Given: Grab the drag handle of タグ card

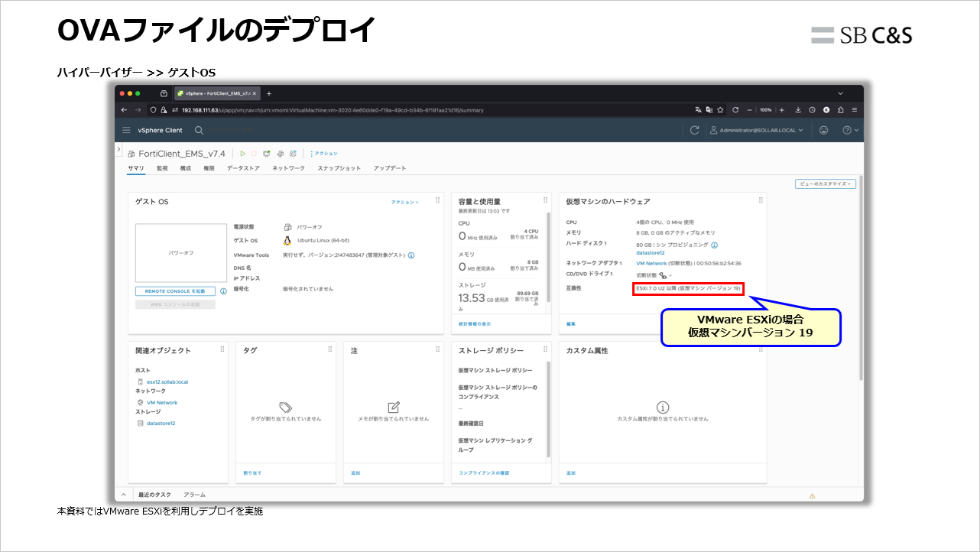Looking at the screenshot, I should point(329,349).
